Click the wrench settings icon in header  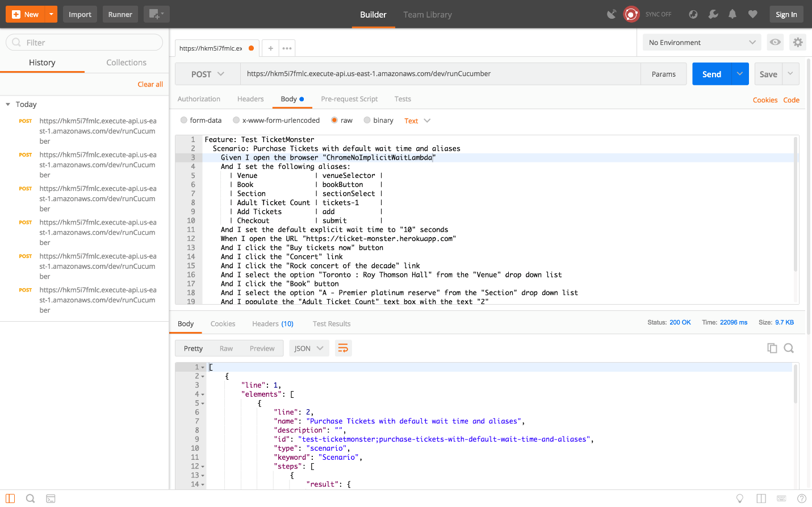pos(713,14)
